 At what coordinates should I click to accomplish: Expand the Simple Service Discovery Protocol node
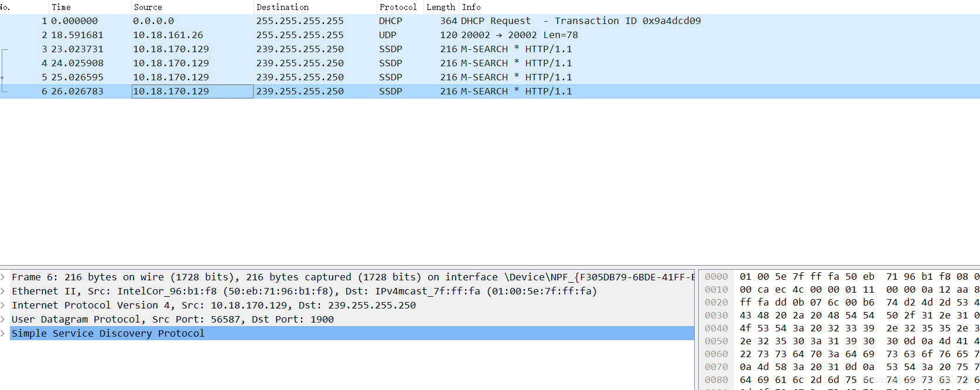coord(4,333)
